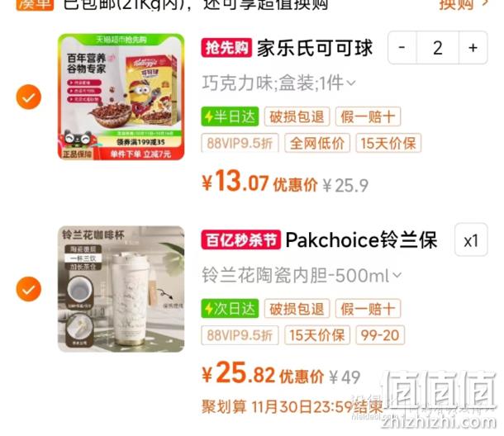Tap the red 百亿秒杀节 tag
The width and height of the screenshot is (504, 436).
pyautogui.click(x=241, y=239)
